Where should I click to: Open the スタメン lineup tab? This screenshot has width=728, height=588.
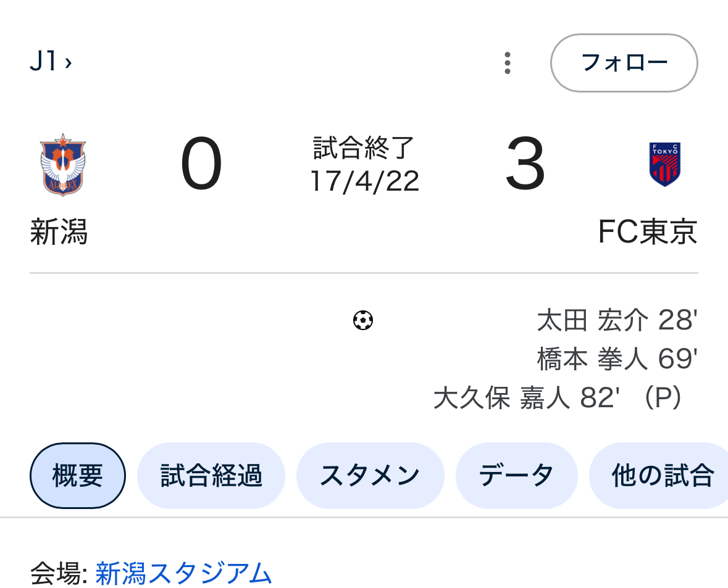point(370,476)
